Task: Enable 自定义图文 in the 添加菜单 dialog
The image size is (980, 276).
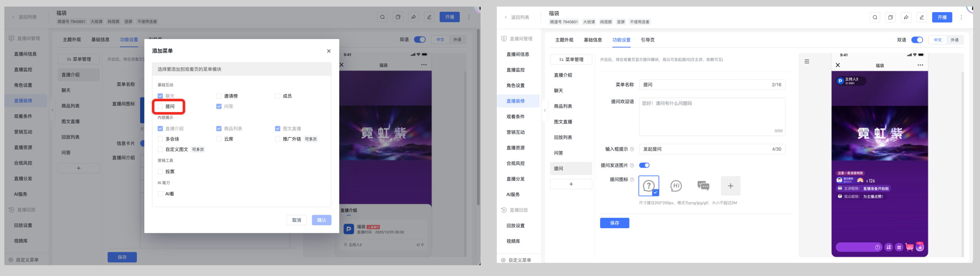Action: point(160,149)
